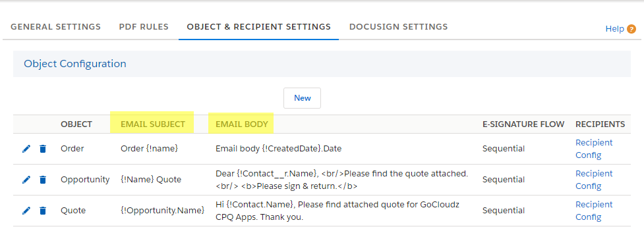
Task: Remove the Quote row with trash icon
Action: [x=43, y=211]
